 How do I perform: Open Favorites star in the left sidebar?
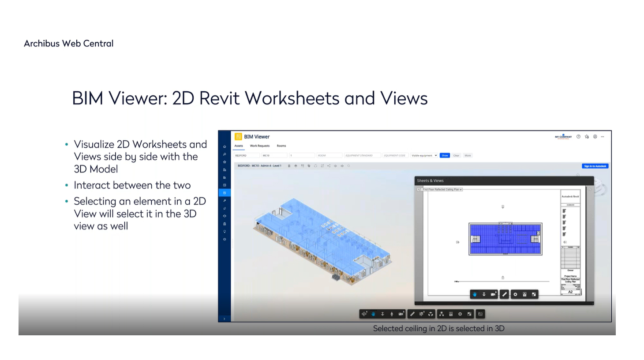[225, 162]
